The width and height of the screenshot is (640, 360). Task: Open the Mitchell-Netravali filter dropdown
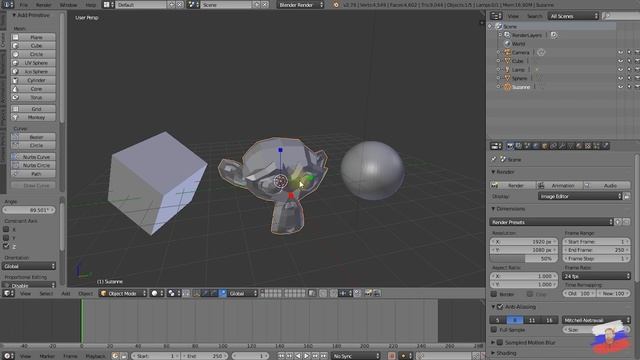[596, 320]
